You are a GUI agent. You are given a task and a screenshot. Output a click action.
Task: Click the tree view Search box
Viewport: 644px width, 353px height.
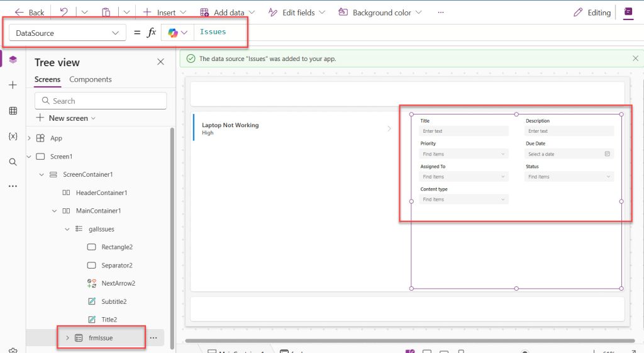click(101, 101)
